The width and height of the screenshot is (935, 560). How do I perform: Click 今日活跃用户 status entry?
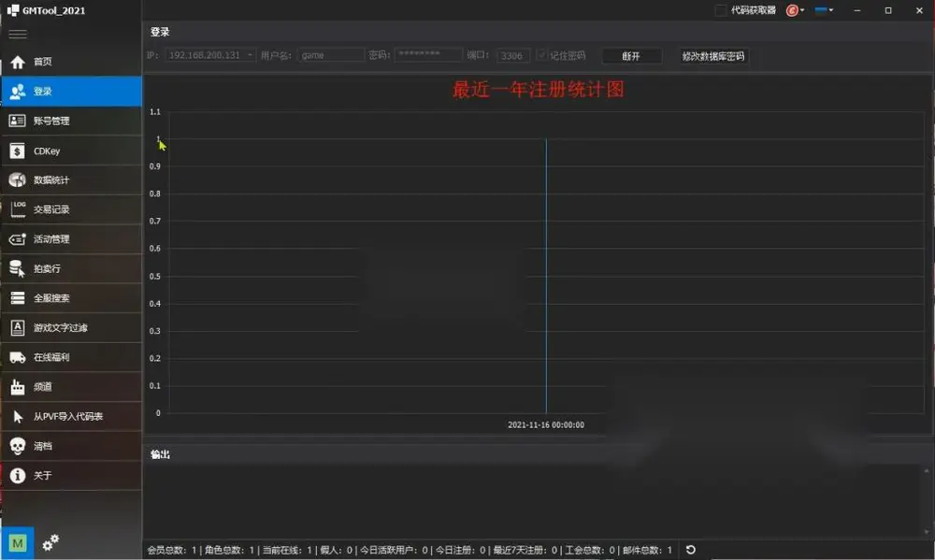click(x=394, y=550)
